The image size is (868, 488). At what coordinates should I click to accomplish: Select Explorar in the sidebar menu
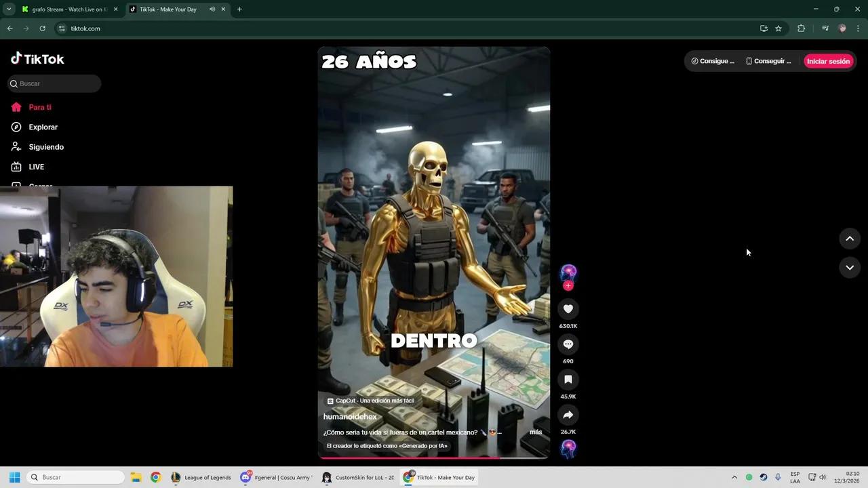click(x=42, y=127)
